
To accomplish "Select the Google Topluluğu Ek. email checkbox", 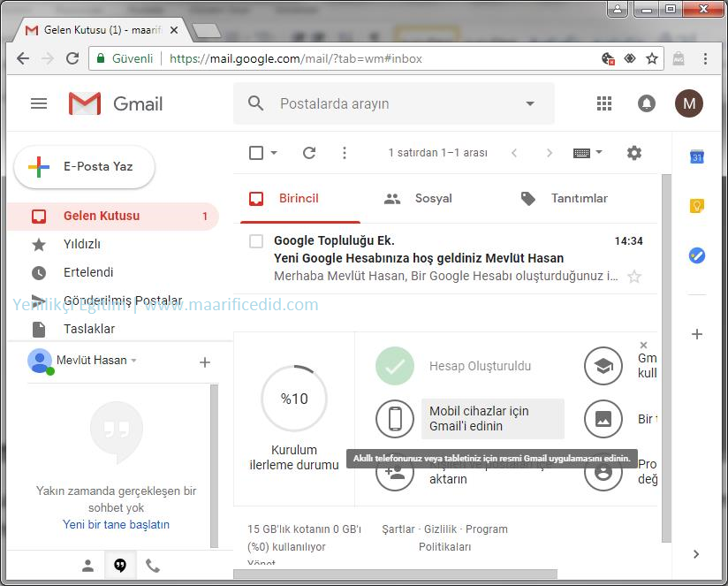I will tap(256, 241).
